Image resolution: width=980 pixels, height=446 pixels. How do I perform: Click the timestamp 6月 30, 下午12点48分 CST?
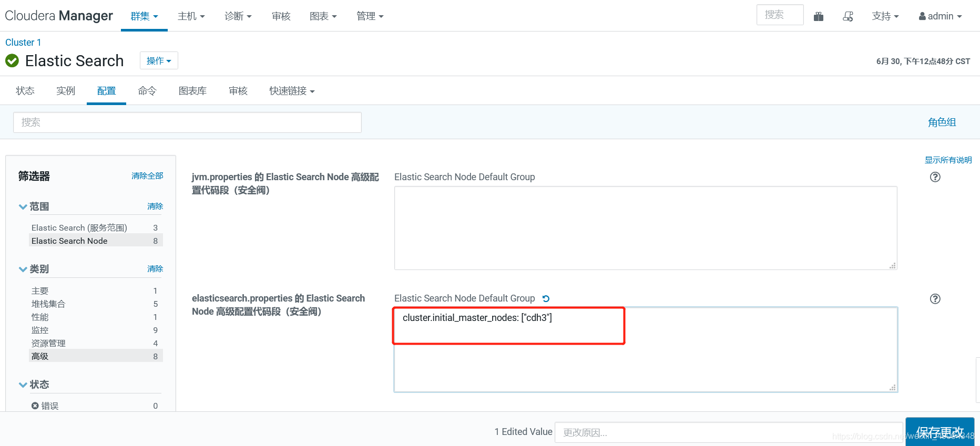(x=923, y=61)
